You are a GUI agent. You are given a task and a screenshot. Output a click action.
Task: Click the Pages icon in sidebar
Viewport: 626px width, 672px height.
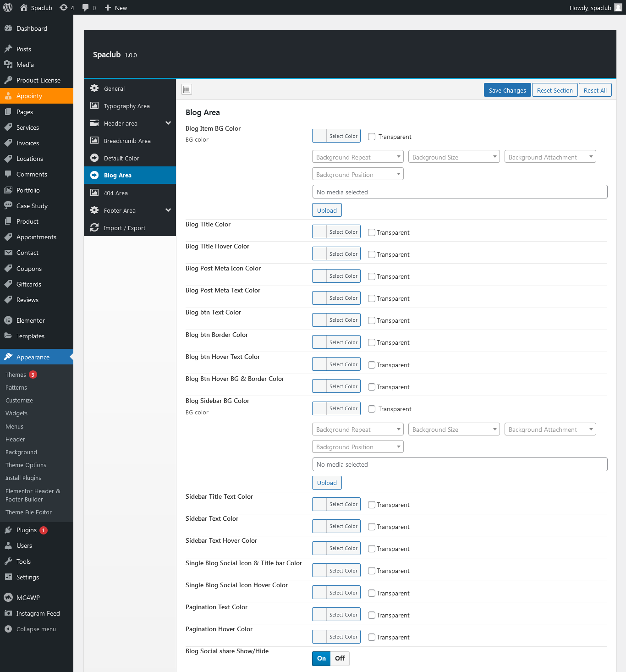[8, 111]
